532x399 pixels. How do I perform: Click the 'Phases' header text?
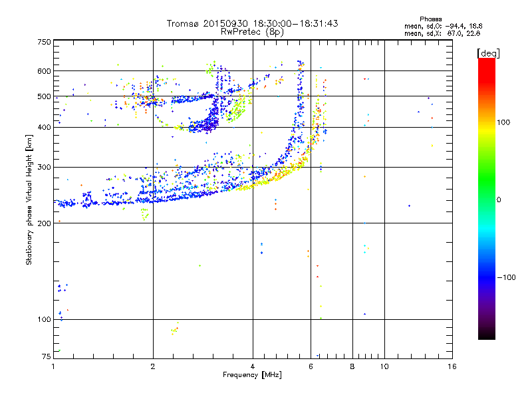[x=430, y=19]
